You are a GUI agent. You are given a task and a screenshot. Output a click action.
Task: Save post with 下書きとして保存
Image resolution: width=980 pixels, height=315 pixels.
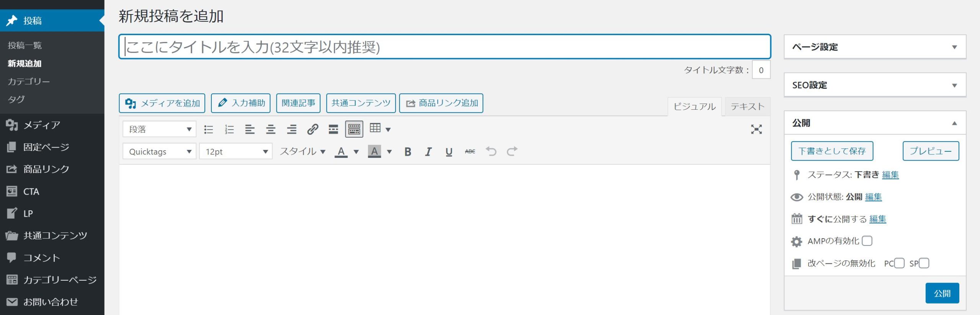832,151
